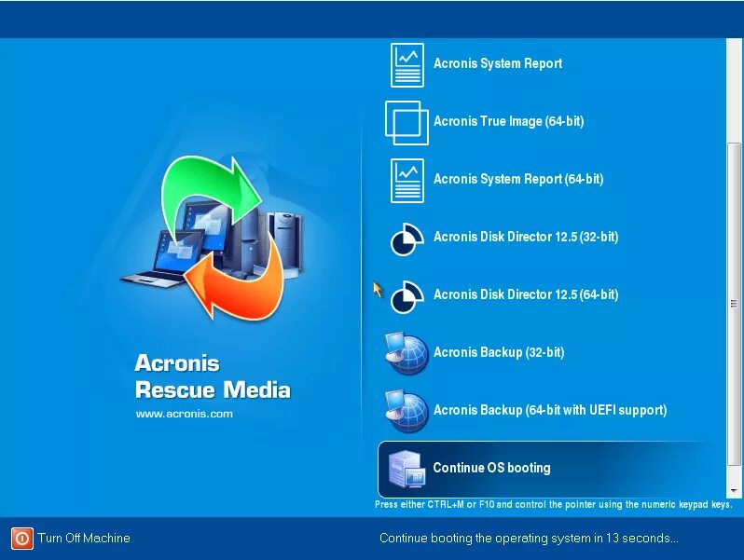
Task: Click the www.acronis.com text
Action: pyautogui.click(x=184, y=414)
